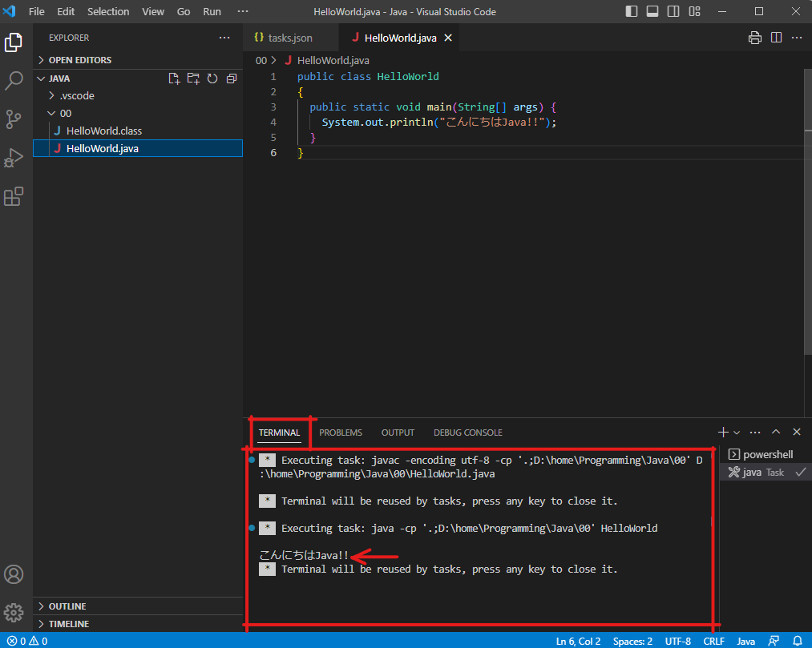Split the editor to the right
Image resolution: width=812 pixels, height=648 pixels.
[776, 38]
